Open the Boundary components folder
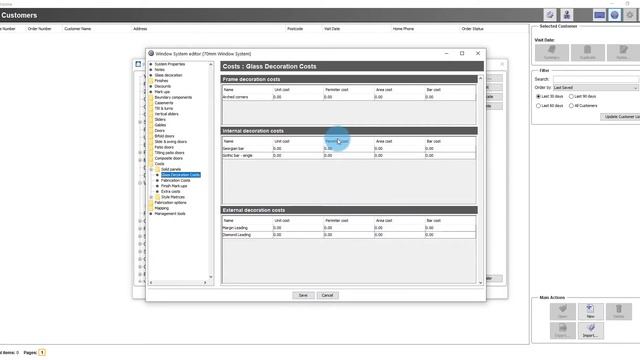Image resolution: width=640 pixels, height=360 pixels. tap(173, 98)
